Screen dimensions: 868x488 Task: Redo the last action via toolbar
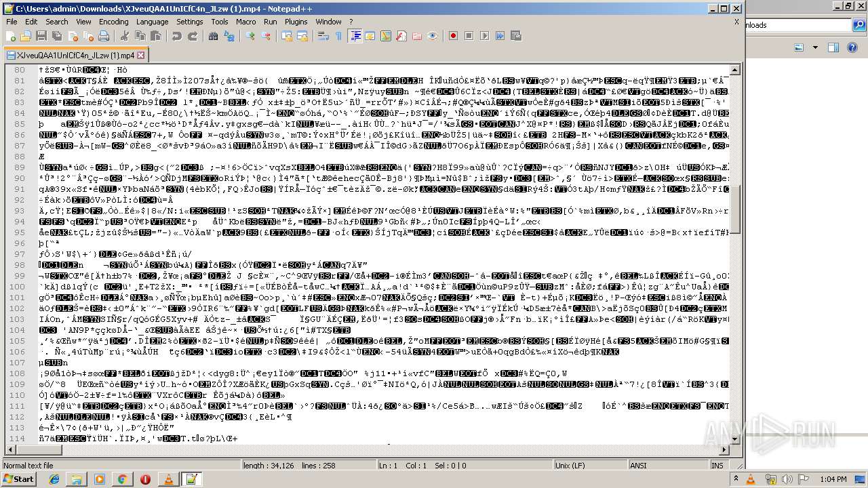click(x=193, y=36)
